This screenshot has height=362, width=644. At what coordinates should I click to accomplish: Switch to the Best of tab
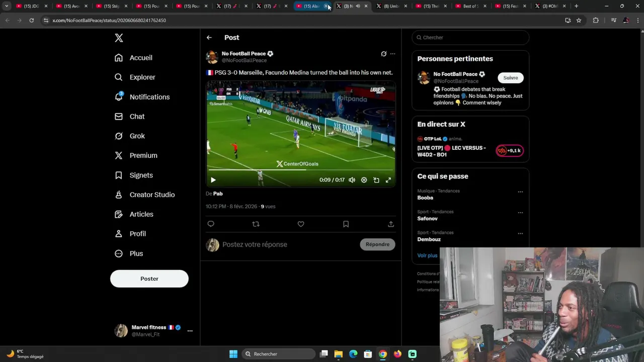(470, 6)
